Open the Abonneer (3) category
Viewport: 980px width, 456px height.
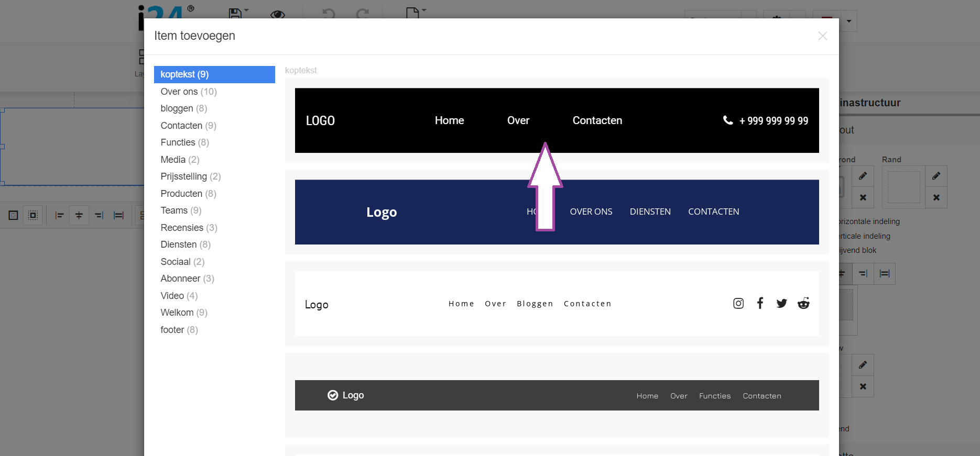(x=188, y=279)
